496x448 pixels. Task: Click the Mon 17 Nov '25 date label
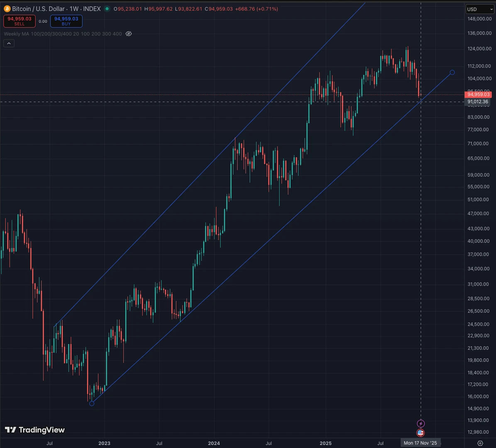click(420, 443)
